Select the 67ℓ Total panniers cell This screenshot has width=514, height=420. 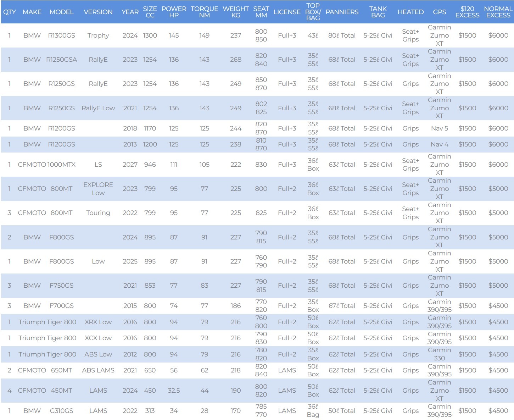click(342, 306)
